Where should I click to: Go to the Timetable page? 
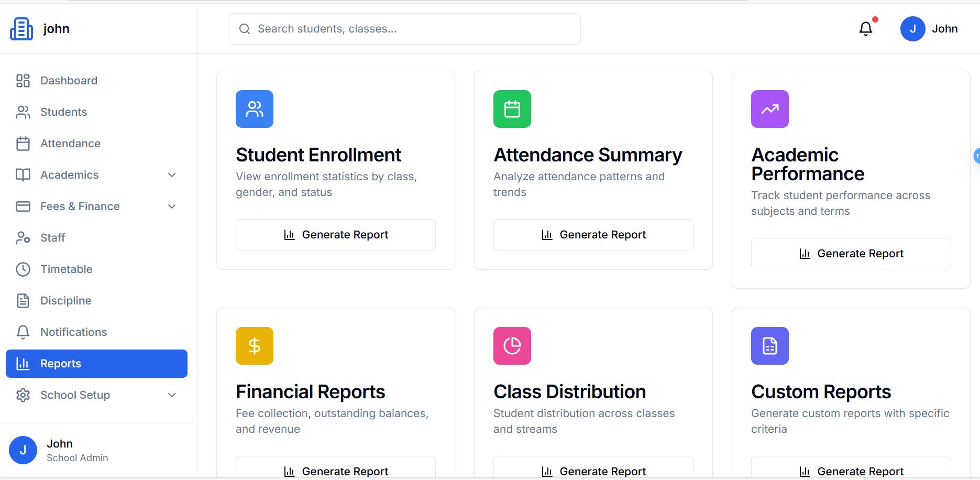point(66,269)
